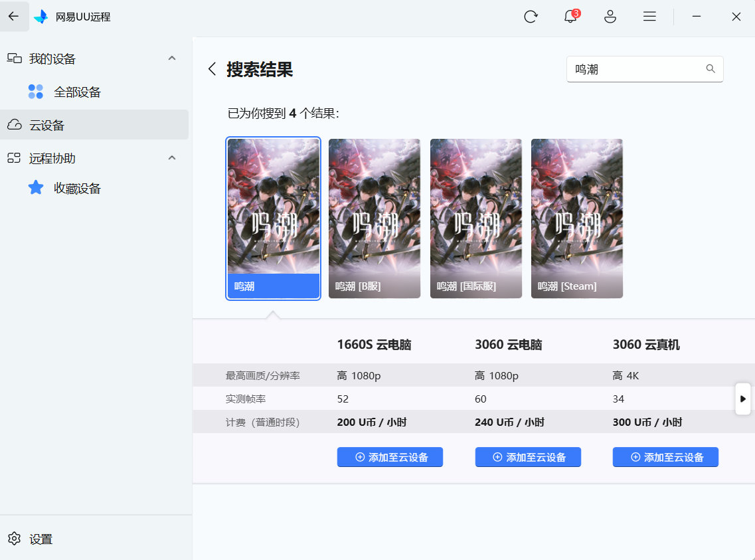Screen dimensions: 755x560
Task: Click the 最高画质/分辨率 row label
Action: tap(263, 375)
